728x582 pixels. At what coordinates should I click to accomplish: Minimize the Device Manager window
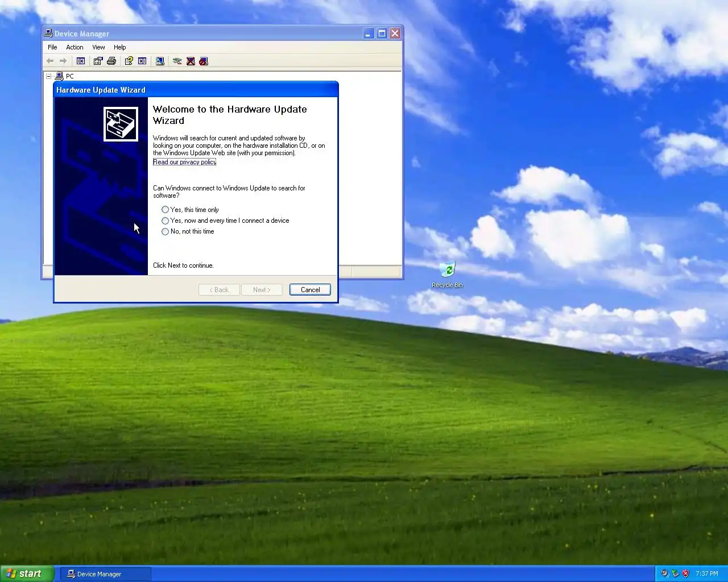[x=369, y=34]
